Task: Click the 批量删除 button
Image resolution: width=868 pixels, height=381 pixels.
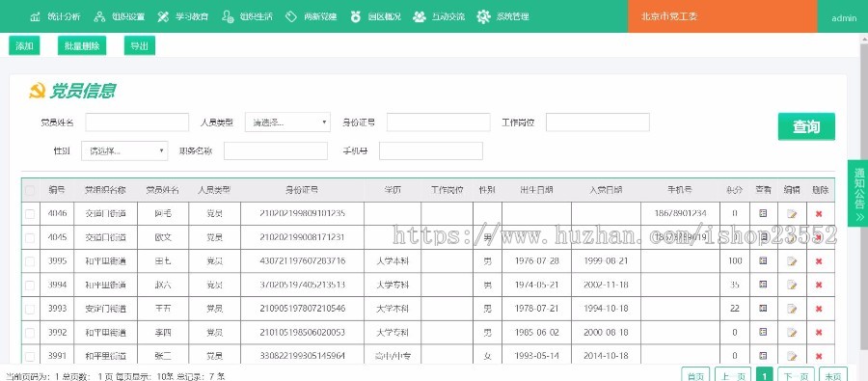Action: pyautogui.click(x=82, y=46)
